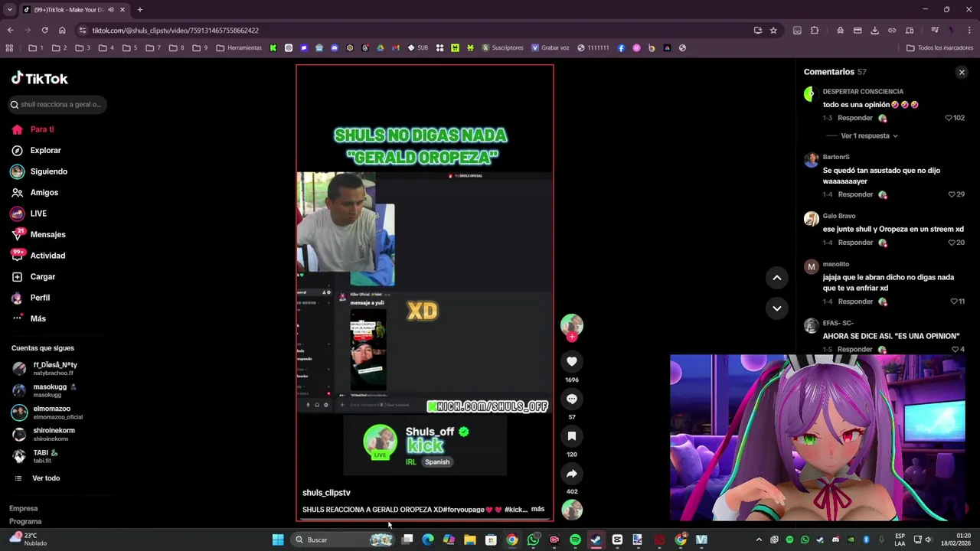Like the EFAS- SC- comment heart
This screenshot has height=551, width=980.
point(955,349)
